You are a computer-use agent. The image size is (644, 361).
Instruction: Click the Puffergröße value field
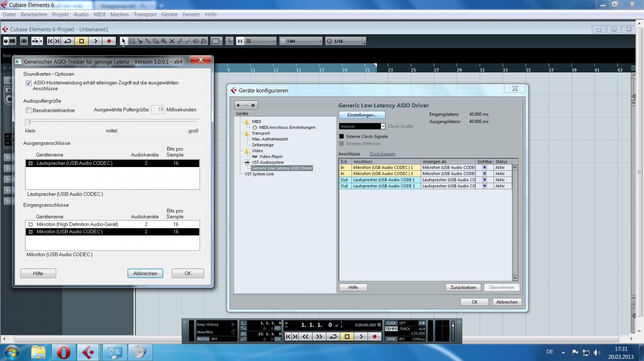point(158,110)
